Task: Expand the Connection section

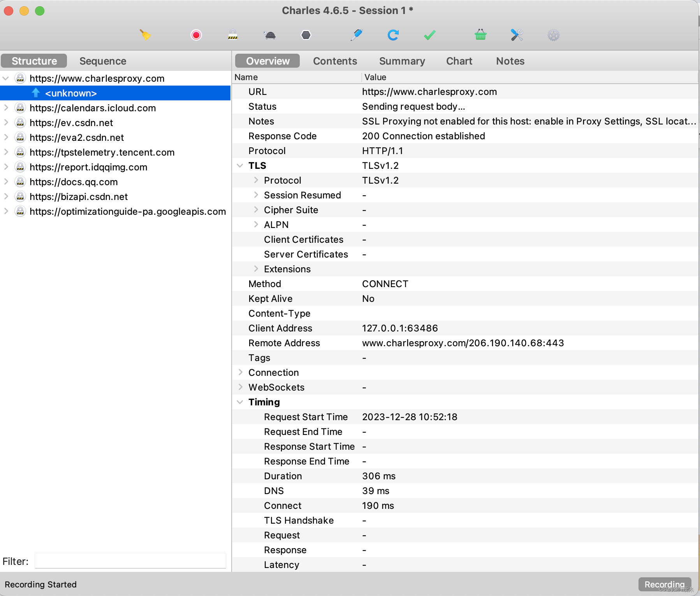Action: (240, 372)
